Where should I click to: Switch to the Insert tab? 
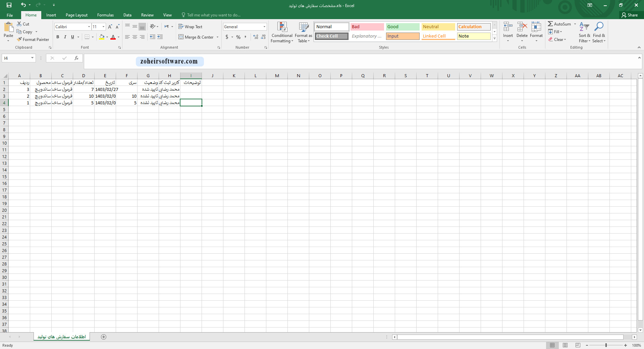51,15
